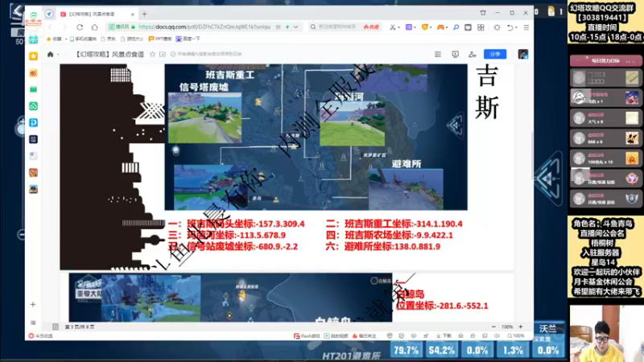Screen dimensions: 644x362
Task: Open the user avatar in docs header
Action: pos(522,54)
